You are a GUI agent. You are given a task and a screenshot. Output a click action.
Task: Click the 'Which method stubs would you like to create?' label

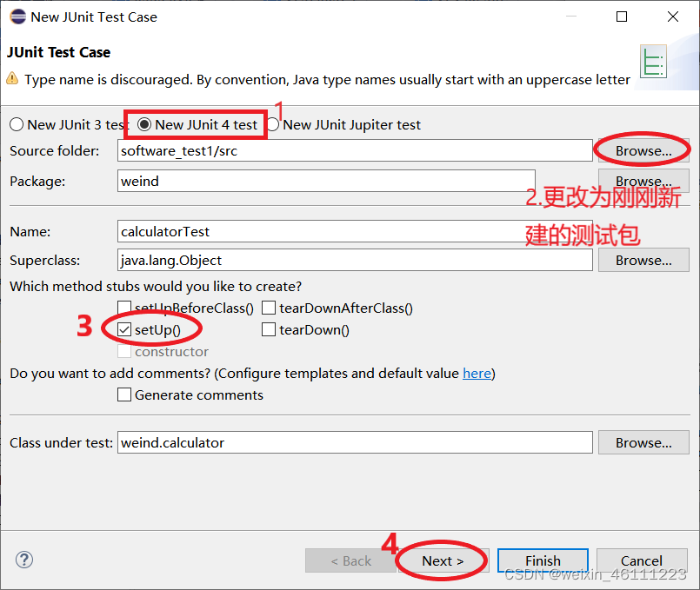tap(156, 286)
